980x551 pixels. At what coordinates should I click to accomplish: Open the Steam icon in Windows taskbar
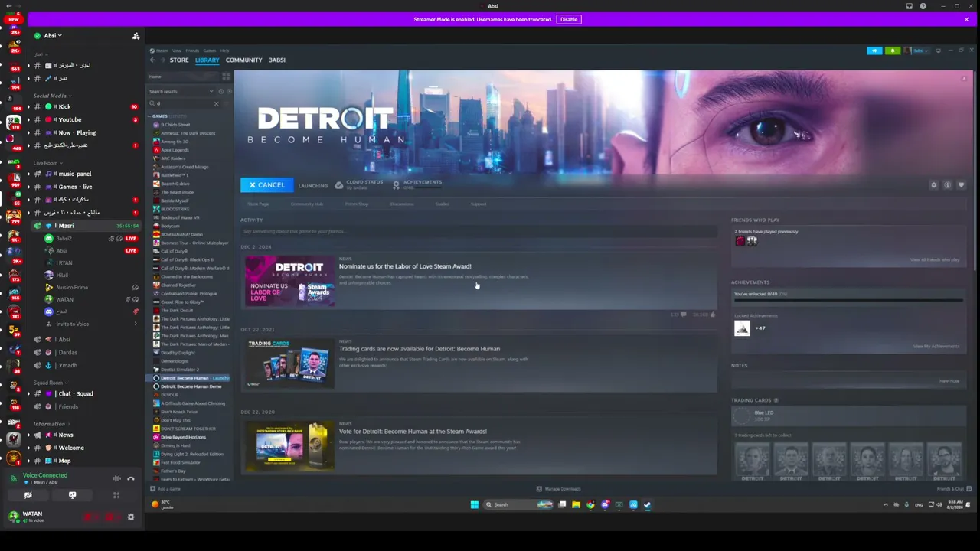(x=647, y=504)
